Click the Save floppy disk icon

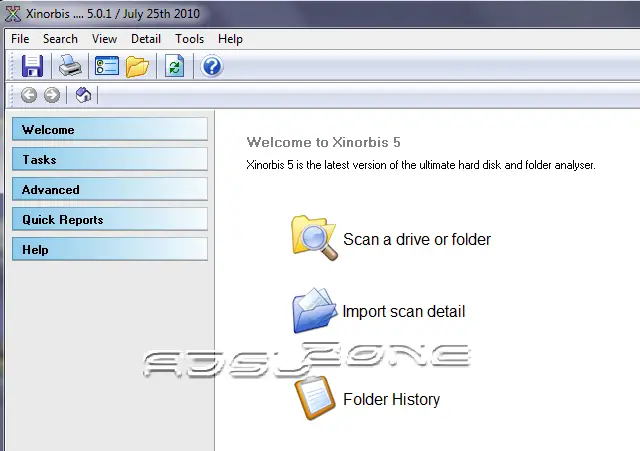pyautogui.click(x=32, y=66)
